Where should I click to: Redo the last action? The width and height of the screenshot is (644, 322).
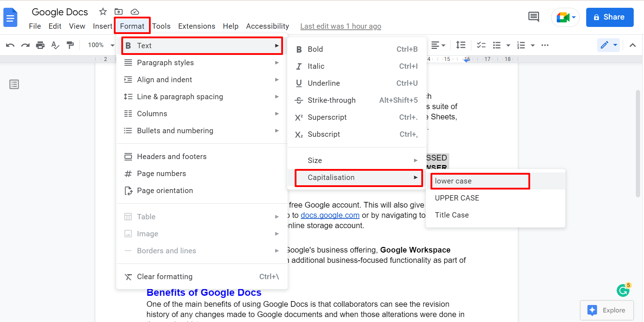25,45
